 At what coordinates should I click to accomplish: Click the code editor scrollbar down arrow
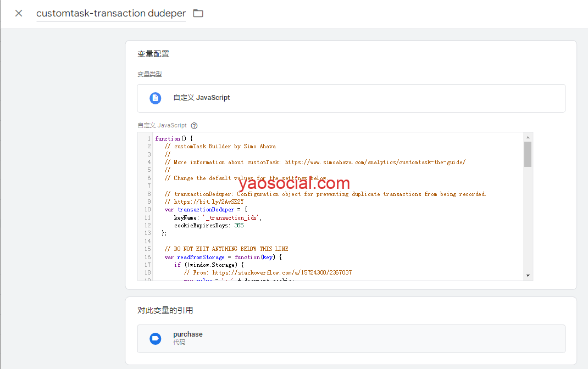point(528,275)
